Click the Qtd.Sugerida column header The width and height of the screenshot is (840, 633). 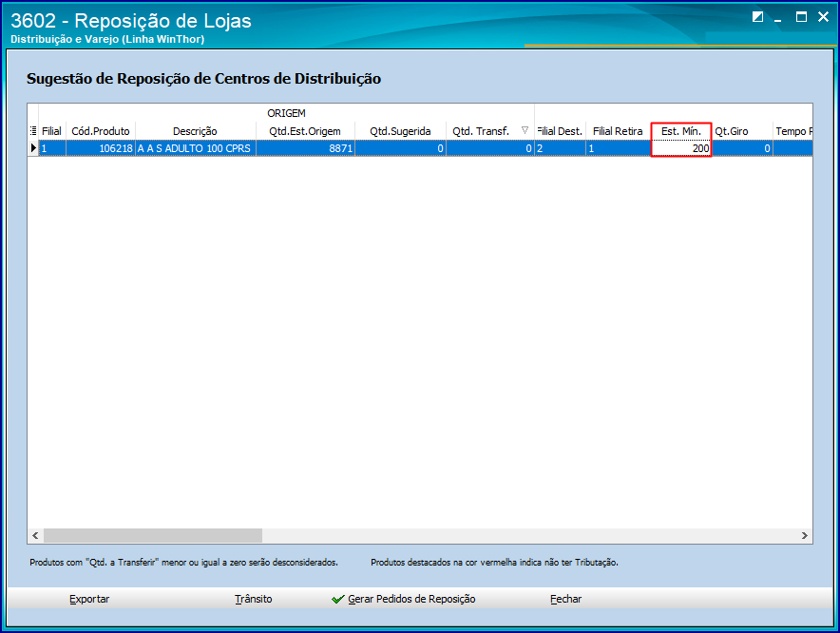(400, 131)
